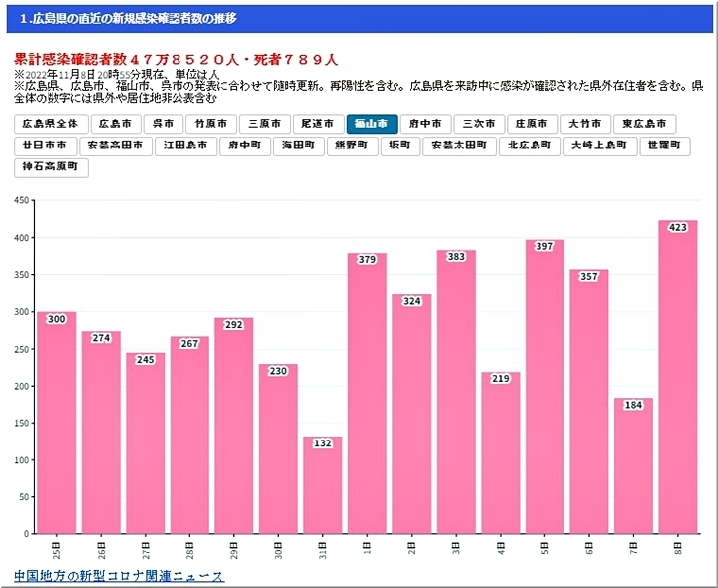Image resolution: width=718 pixels, height=588 pixels.
Task: Show the 神石高原町 graph
Action: click(52, 167)
